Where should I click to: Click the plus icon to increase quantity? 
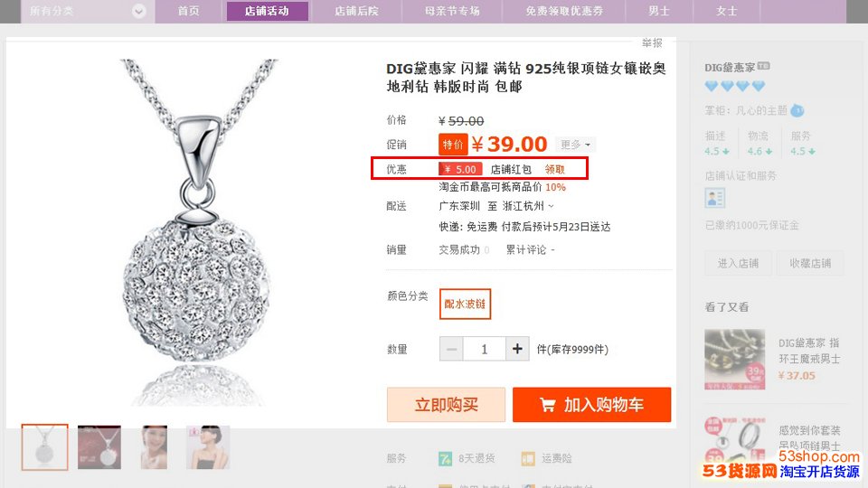click(517, 349)
